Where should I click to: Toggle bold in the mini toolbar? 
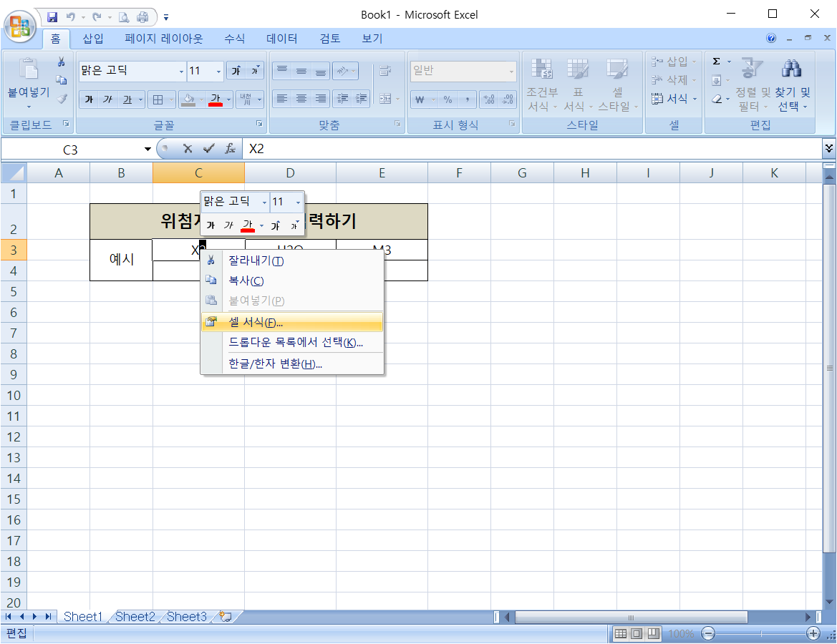point(211,225)
